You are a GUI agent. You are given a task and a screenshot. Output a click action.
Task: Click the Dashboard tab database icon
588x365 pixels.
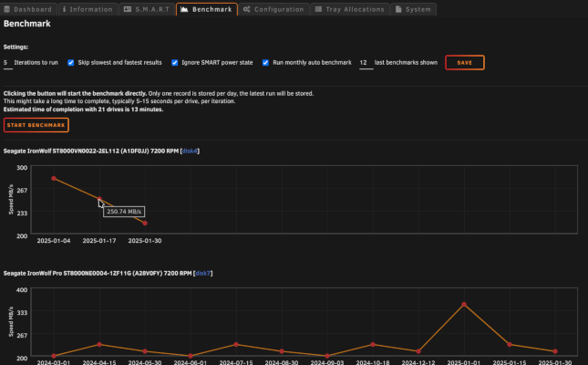click(6, 9)
